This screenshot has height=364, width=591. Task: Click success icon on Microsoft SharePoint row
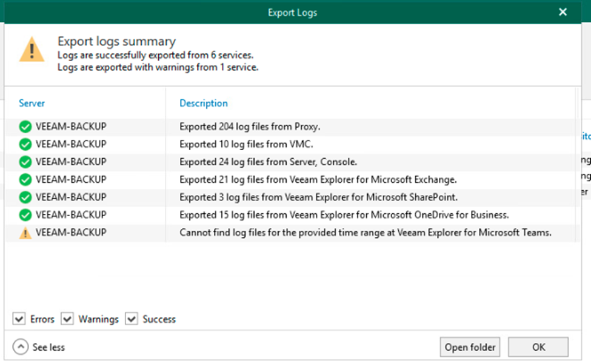25,197
